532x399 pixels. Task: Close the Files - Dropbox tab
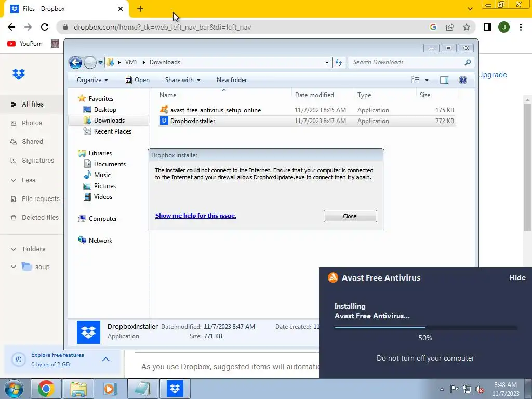(x=121, y=9)
